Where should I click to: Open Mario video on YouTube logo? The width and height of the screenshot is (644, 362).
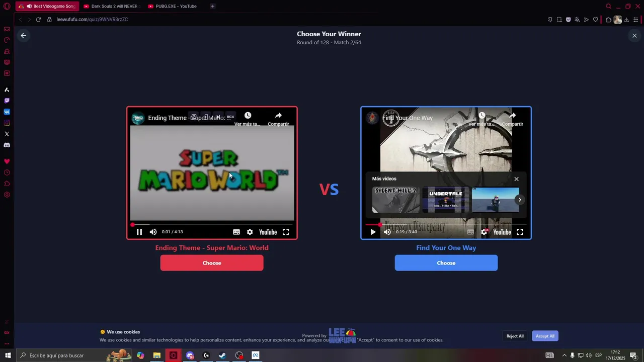pos(268,232)
